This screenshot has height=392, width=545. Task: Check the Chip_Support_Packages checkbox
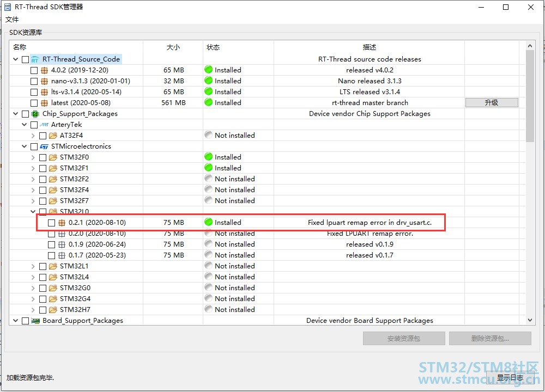[x=25, y=114]
